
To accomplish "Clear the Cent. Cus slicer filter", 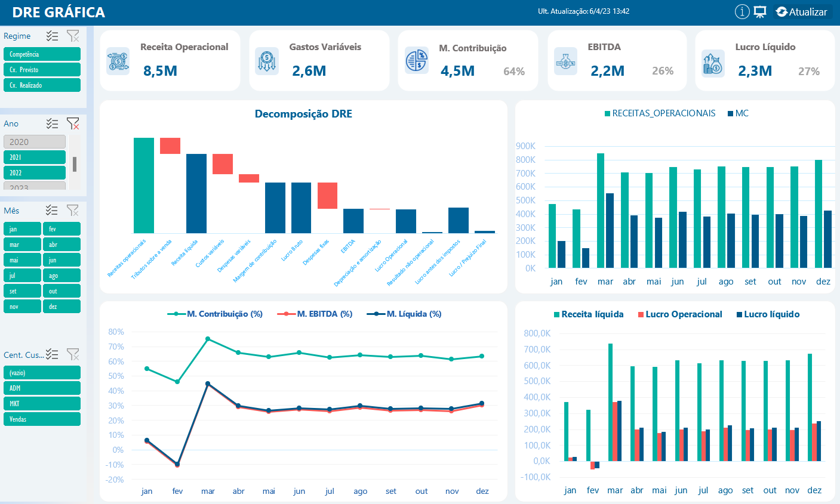I will click(x=73, y=354).
